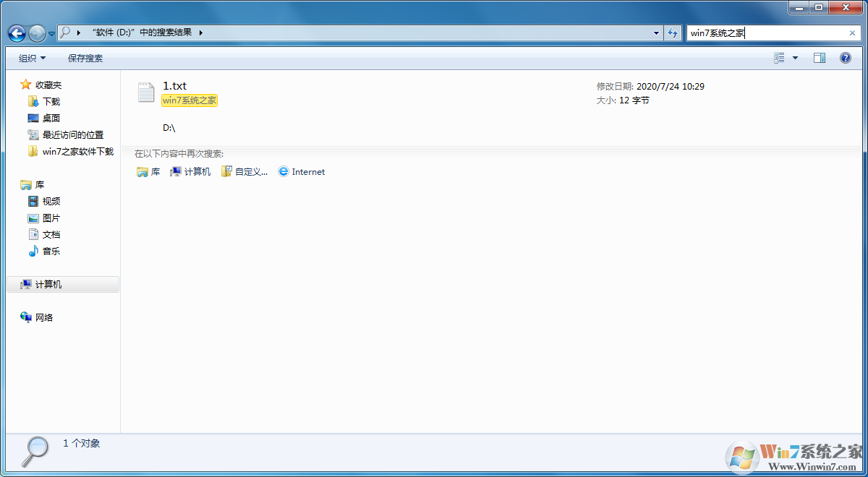Click the back navigation arrow

16,33
